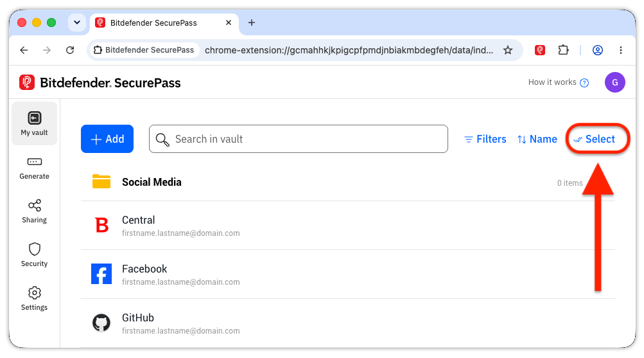Open the Social Media folder
This screenshot has width=644, height=358.
[x=348, y=182]
